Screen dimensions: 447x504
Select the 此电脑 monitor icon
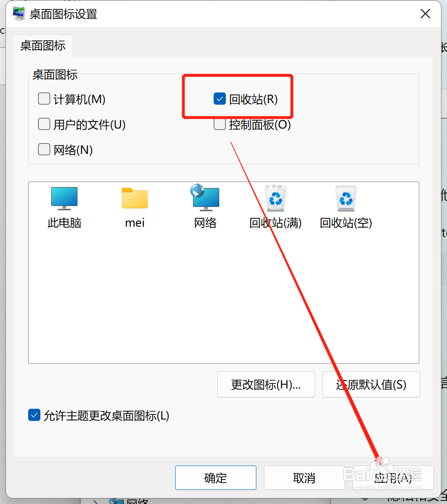click(x=64, y=199)
